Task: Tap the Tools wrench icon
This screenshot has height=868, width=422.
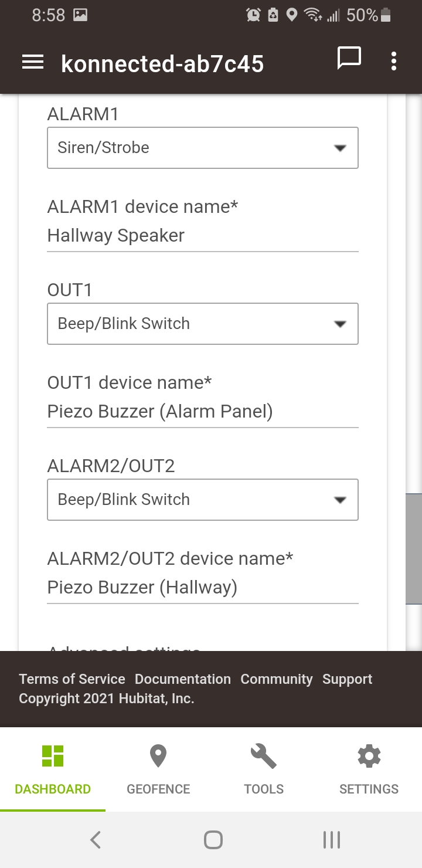Action: [264, 757]
